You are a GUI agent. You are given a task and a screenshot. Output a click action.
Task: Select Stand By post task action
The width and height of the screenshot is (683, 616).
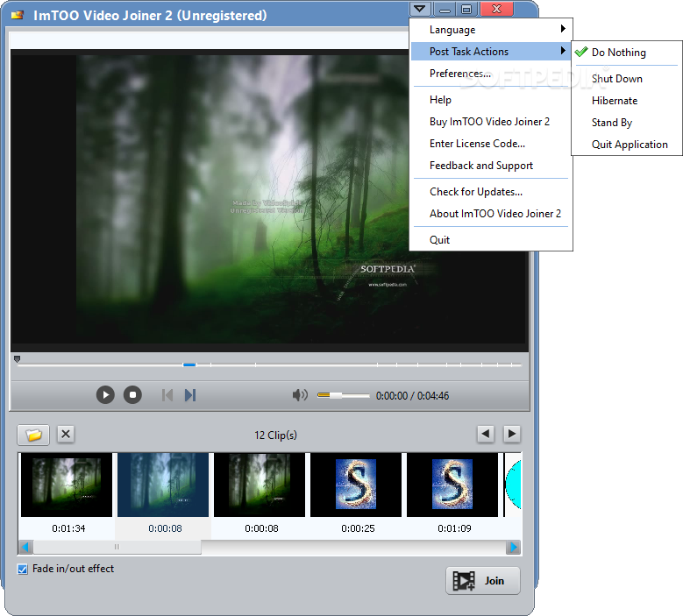click(x=627, y=123)
